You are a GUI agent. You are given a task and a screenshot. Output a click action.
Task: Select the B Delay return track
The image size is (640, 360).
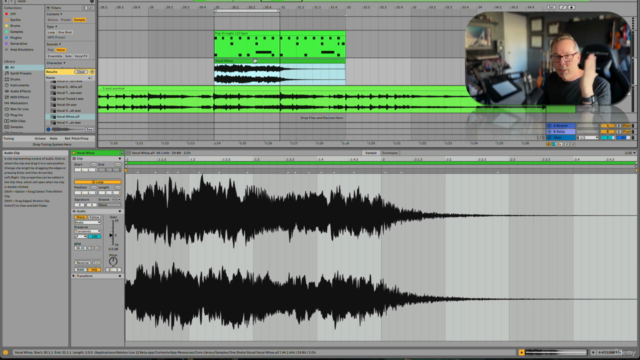click(x=561, y=132)
